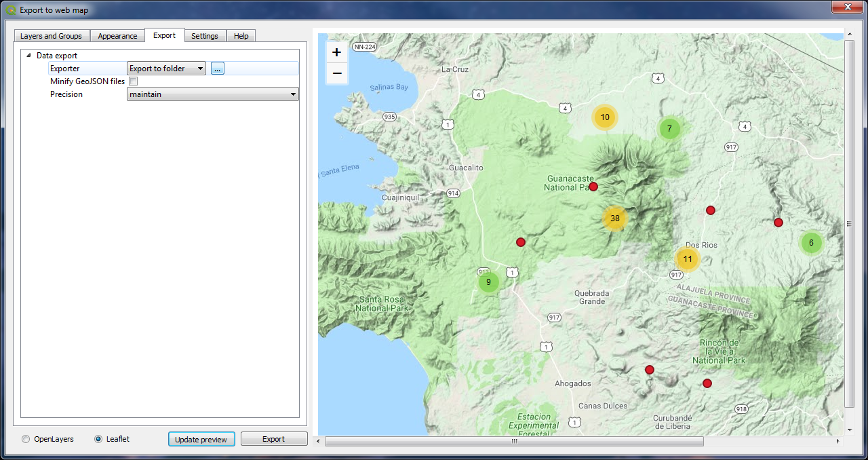This screenshot has height=460, width=868.
Task: Open the cluster marker labeled 6
Action: [811, 243]
